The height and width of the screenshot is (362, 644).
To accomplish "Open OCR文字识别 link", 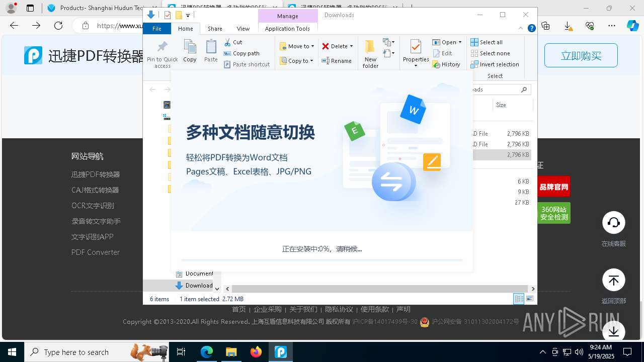I will [x=93, y=206].
